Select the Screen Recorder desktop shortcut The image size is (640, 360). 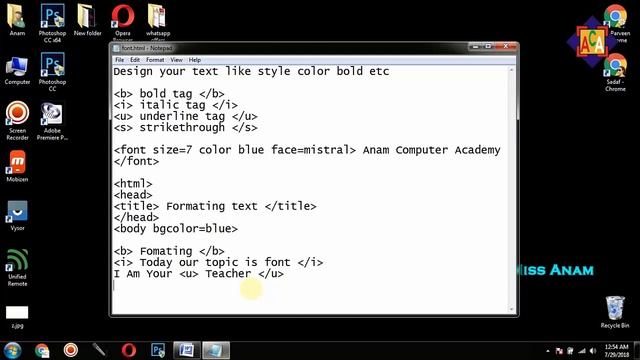pos(17,121)
